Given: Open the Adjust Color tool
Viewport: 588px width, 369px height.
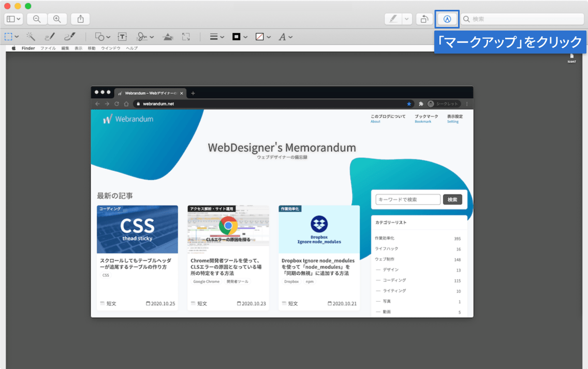Looking at the screenshot, I should tap(168, 36).
